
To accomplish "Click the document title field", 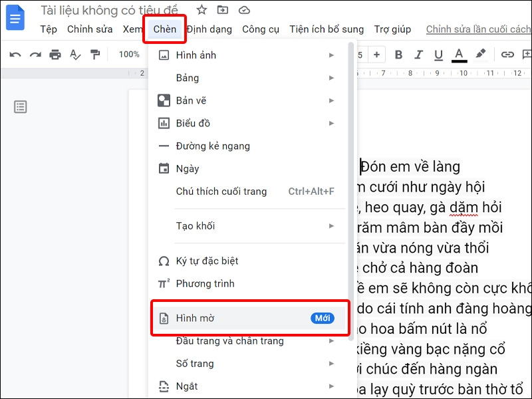I will [109, 10].
